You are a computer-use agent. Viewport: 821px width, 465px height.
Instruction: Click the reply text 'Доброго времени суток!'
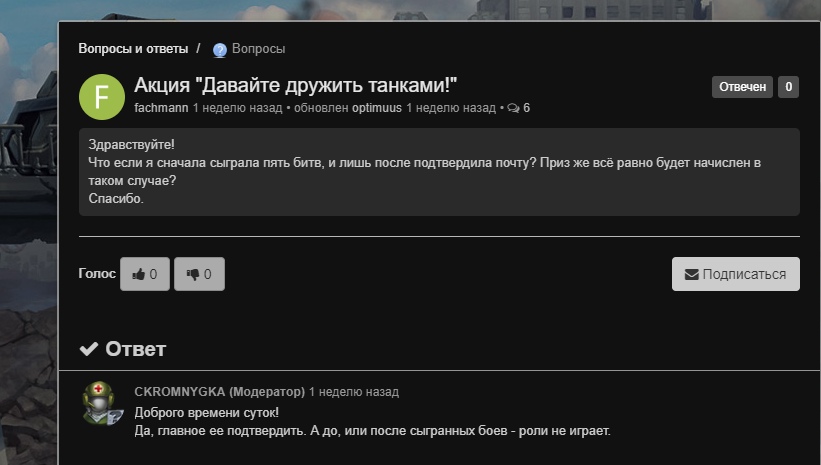coord(206,413)
